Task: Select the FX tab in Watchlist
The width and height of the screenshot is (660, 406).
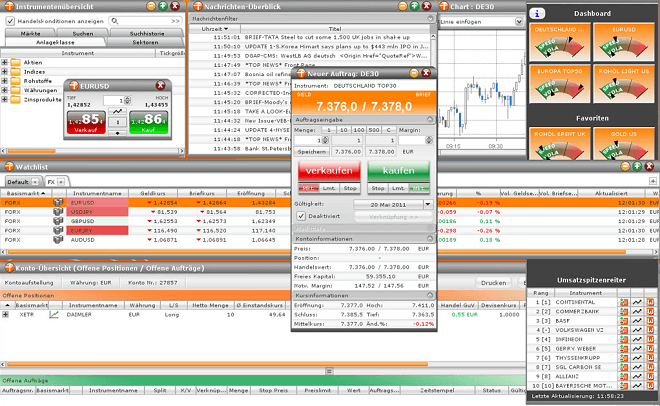Action: (51, 182)
